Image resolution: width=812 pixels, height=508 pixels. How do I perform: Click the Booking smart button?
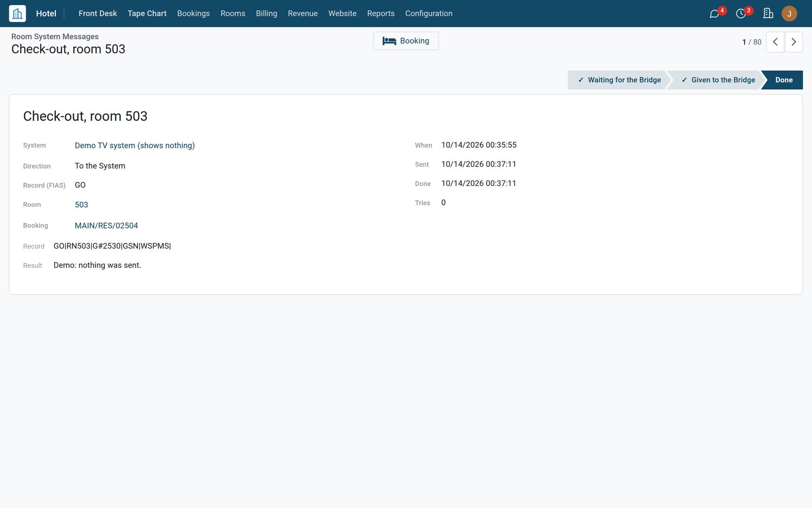tap(406, 41)
